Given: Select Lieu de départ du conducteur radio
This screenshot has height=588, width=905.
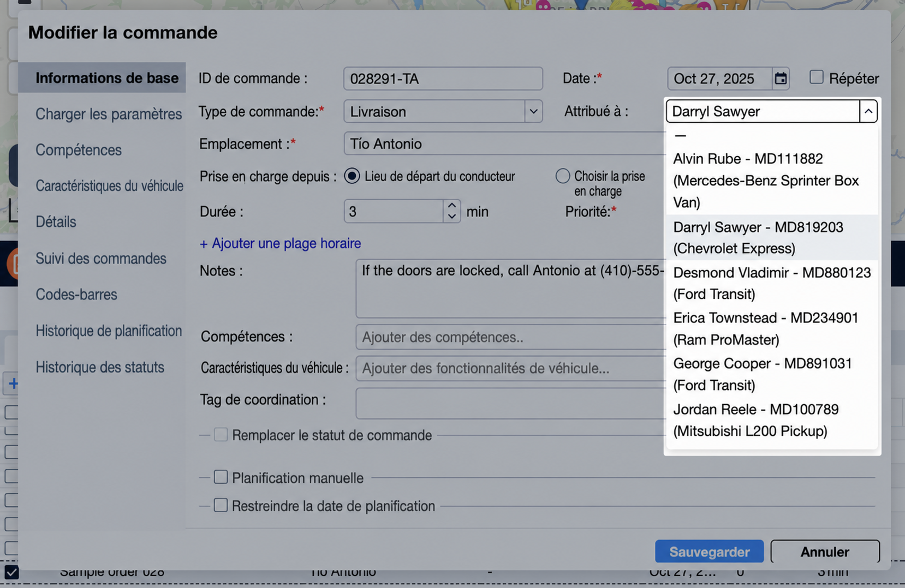Looking at the screenshot, I should 352,176.
